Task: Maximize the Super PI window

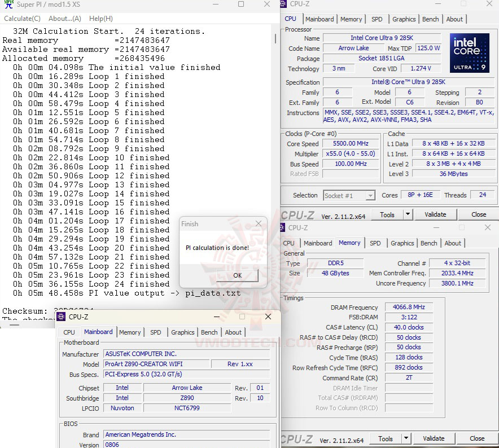Action: tap(241, 4)
